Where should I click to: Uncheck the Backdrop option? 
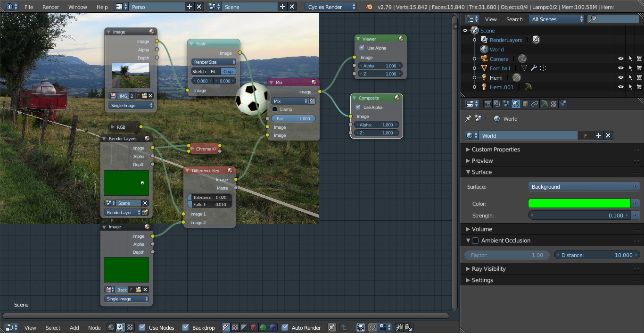pos(185,327)
